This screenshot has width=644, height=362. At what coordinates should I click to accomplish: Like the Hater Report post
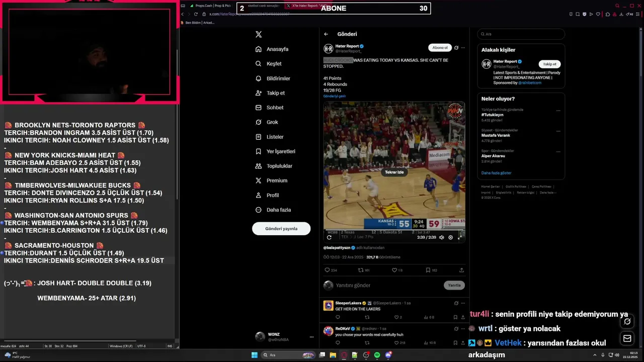tap(397, 270)
